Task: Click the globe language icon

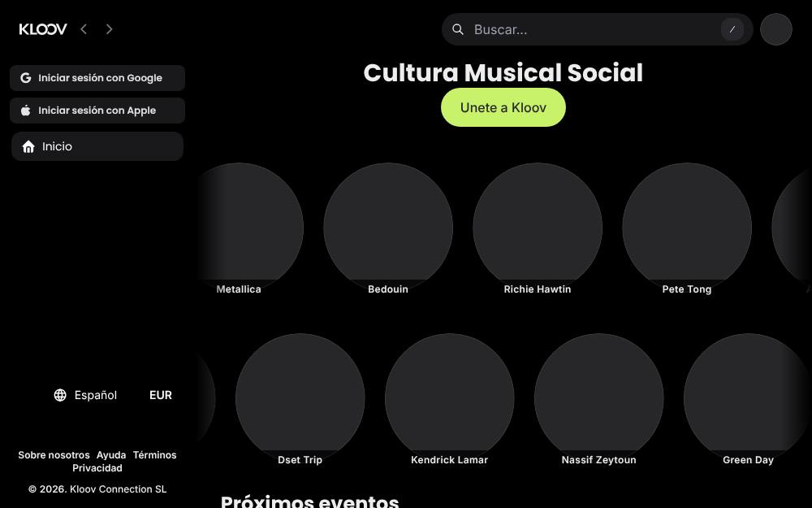Action: click(x=60, y=395)
